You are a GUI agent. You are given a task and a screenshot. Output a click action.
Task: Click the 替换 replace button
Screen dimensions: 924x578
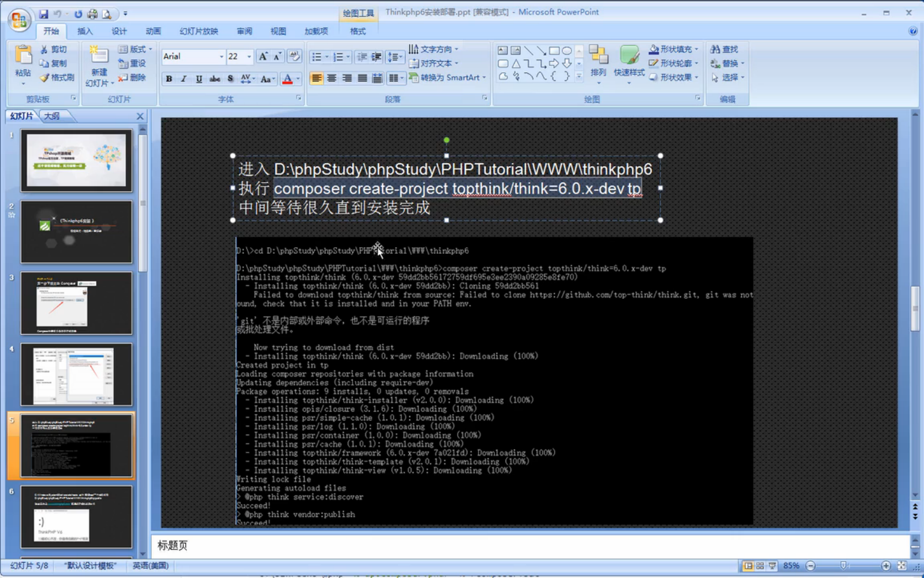tap(727, 63)
